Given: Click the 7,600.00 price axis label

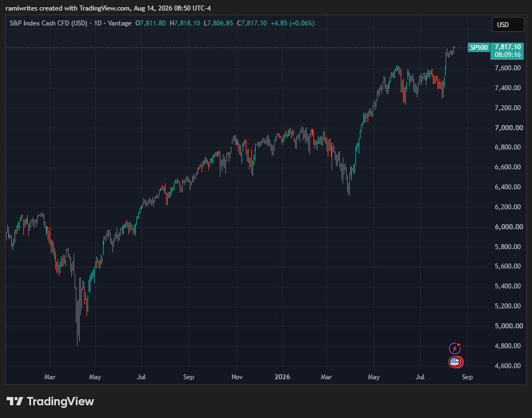Looking at the screenshot, I should (508, 68).
